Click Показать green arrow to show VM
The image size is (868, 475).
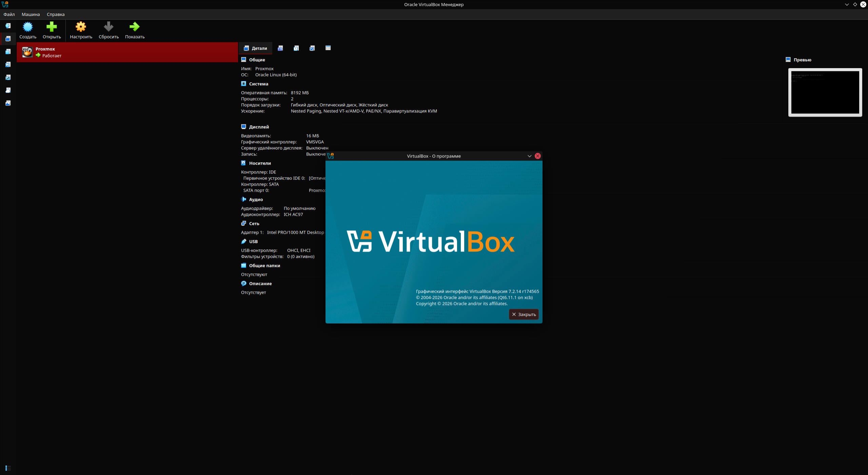click(135, 30)
